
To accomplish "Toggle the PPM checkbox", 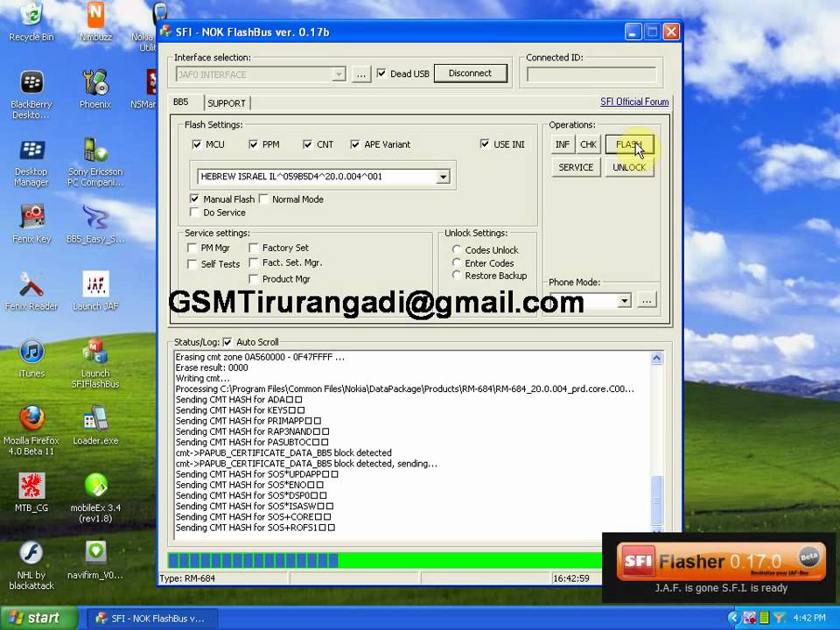I will 254,144.
